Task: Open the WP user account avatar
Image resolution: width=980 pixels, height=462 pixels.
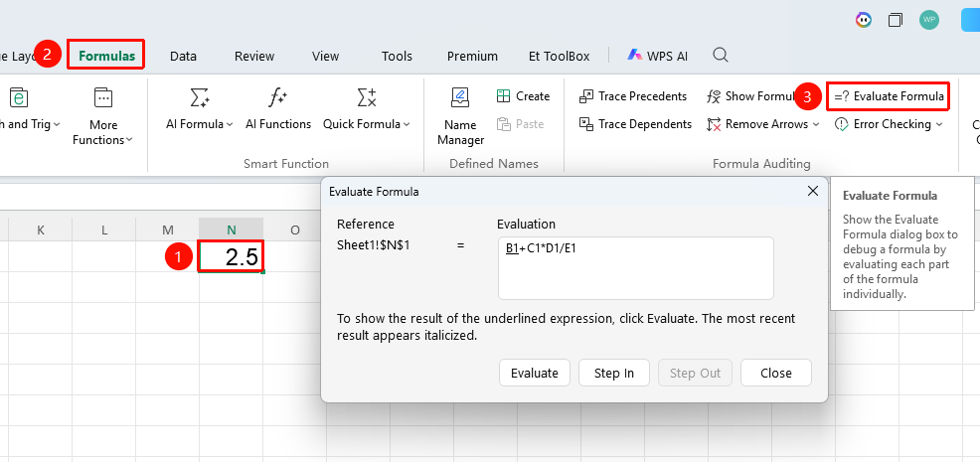Action: click(929, 20)
